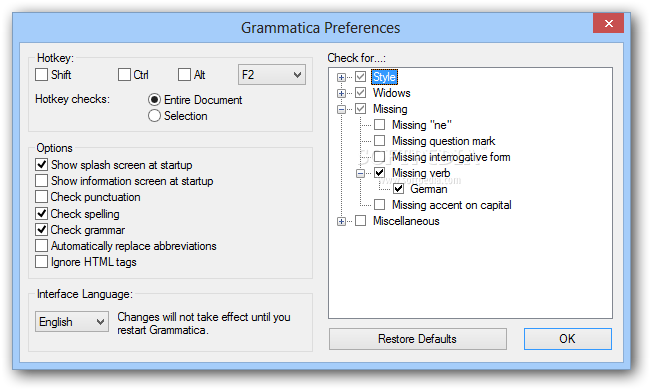
Task: Turn on Ignore HTML tags
Action: pyautogui.click(x=42, y=262)
